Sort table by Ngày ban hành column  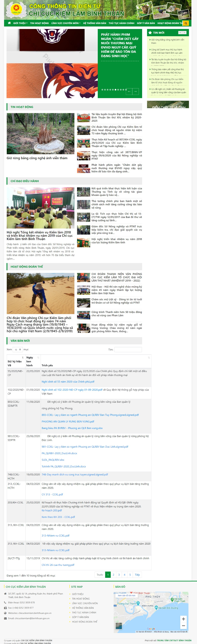[33, 361]
